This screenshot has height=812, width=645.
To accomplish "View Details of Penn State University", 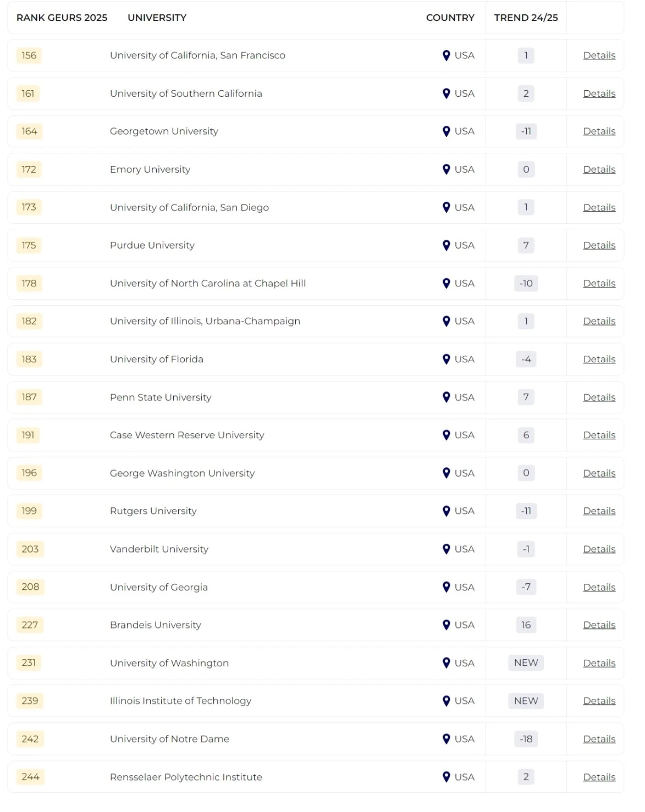I will (599, 397).
